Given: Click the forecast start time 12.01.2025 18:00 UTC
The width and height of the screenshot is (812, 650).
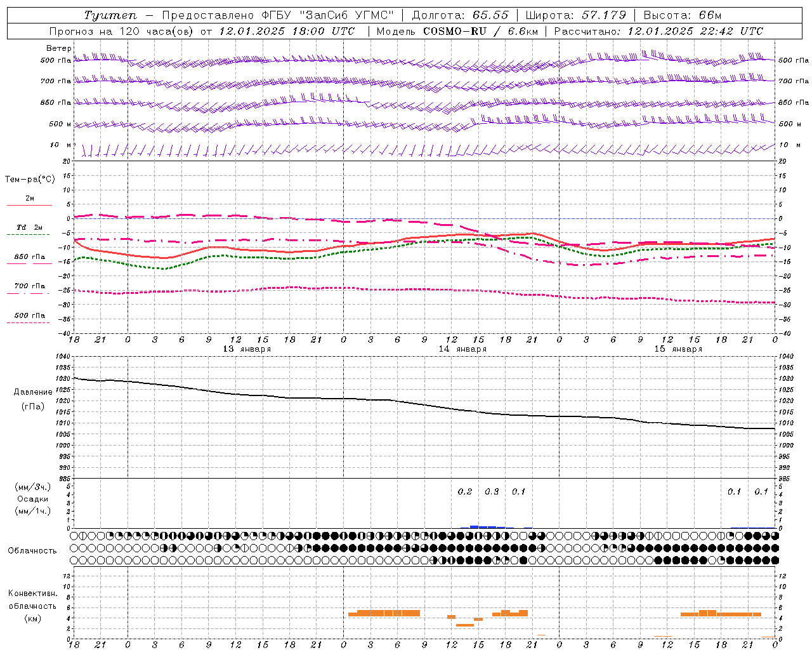Looking at the screenshot, I should (x=286, y=31).
